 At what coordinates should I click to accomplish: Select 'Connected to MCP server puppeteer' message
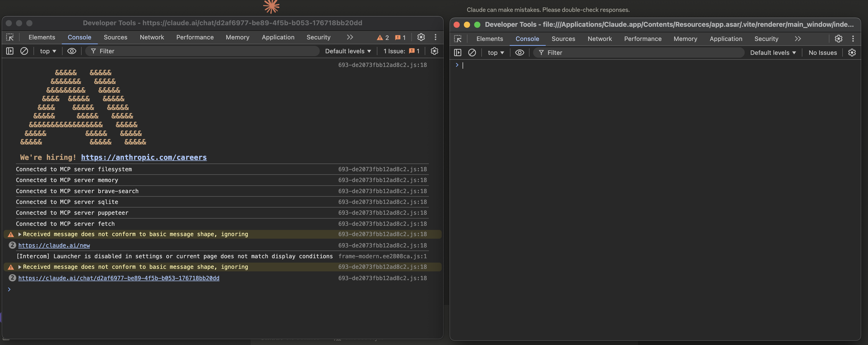[72, 213]
